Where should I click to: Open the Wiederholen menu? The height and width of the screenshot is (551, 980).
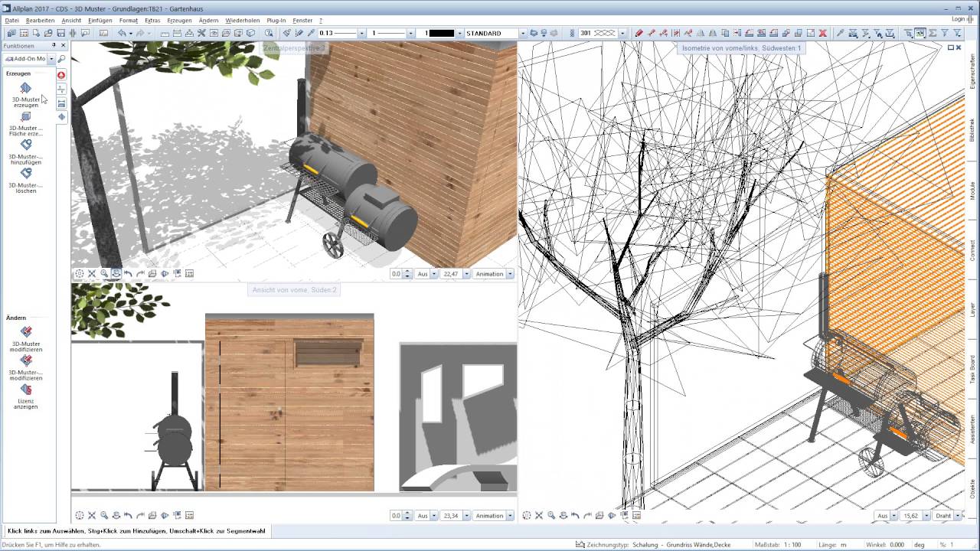pos(243,21)
